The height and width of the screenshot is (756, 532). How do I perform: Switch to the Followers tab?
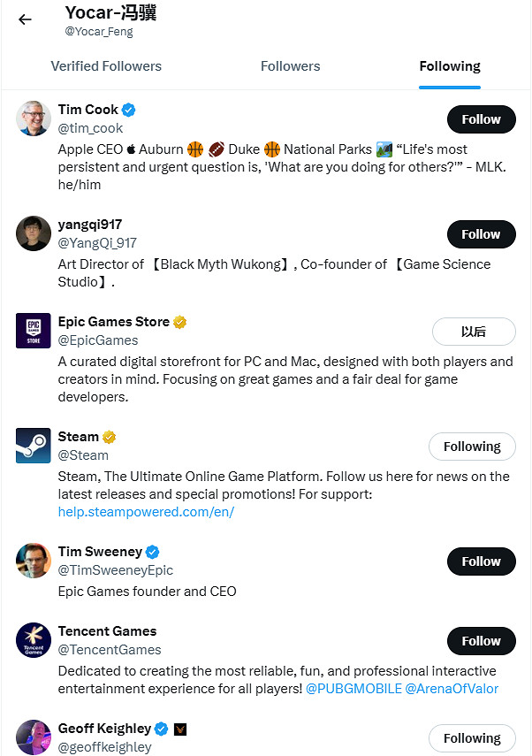290,66
